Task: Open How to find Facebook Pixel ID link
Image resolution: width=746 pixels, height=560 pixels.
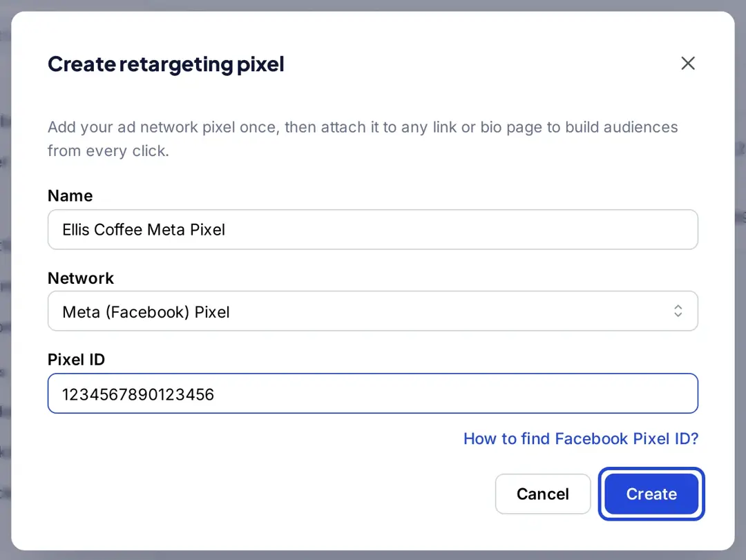Action: click(580, 438)
